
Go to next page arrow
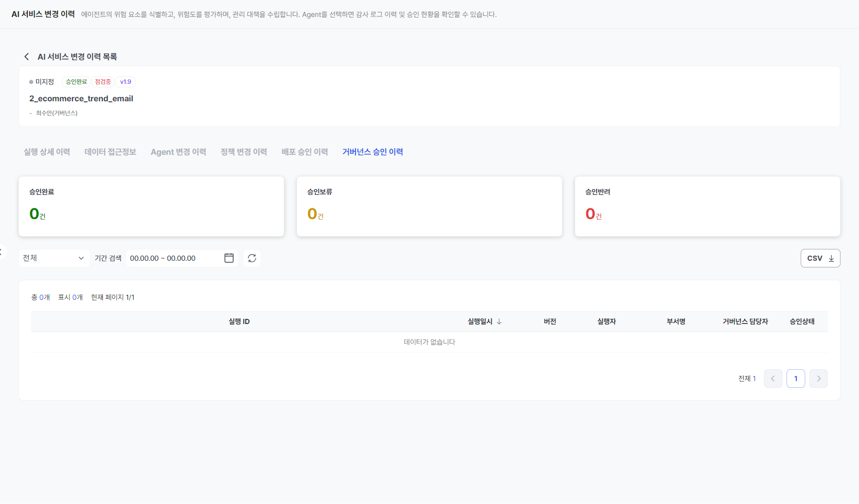tap(818, 379)
